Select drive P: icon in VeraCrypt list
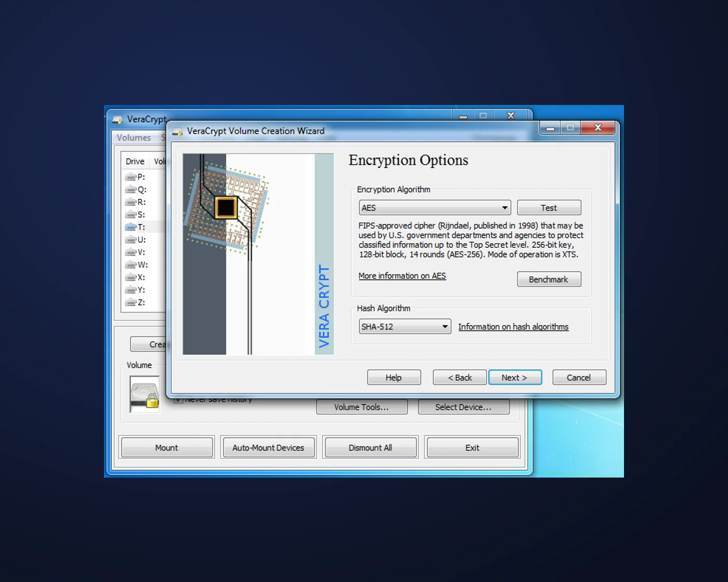Viewport: 728px width, 582px height. [x=131, y=177]
